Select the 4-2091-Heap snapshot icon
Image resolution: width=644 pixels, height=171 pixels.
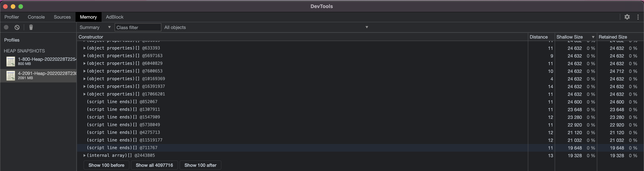pyautogui.click(x=11, y=76)
